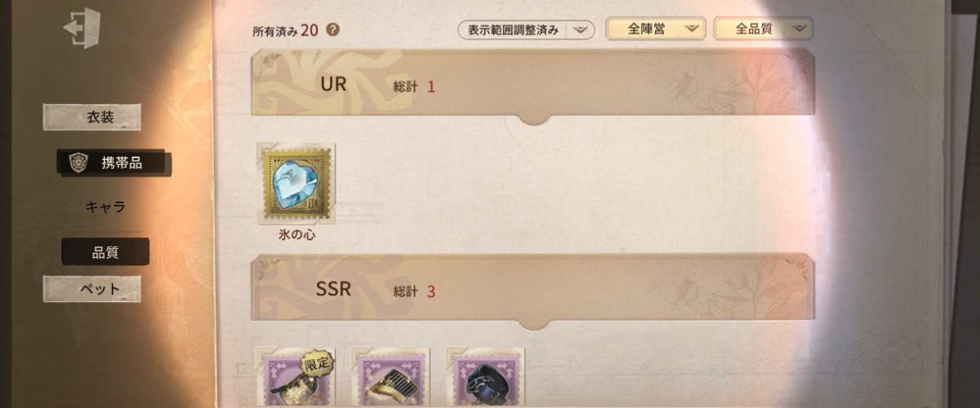980x408 pixels.
Task: Switch to the ペット tab
Action: point(91,289)
